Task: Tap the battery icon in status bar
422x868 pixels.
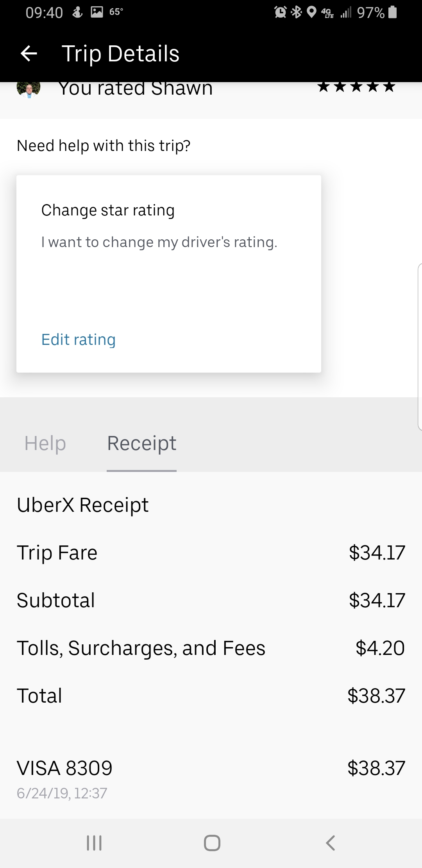Action: tap(393, 13)
